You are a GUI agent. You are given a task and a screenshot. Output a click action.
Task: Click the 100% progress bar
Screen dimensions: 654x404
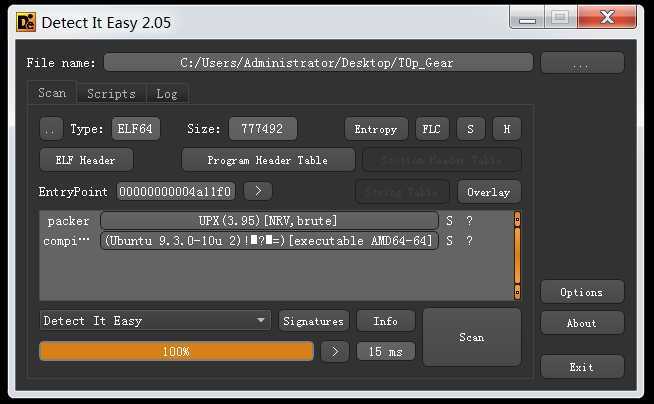pyautogui.click(x=176, y=351)
